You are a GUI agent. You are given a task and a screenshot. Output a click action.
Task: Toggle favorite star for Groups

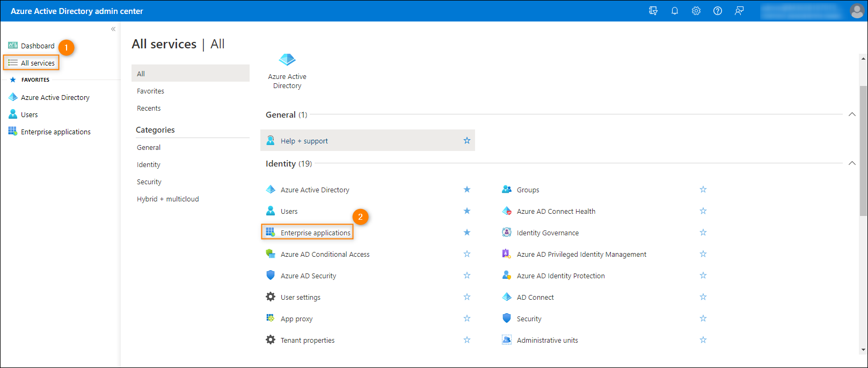[703, 189]
